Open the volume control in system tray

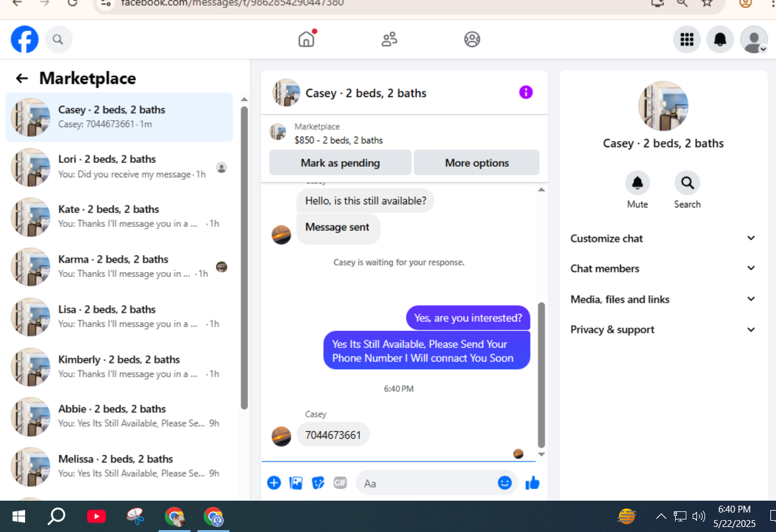(698, 516)
